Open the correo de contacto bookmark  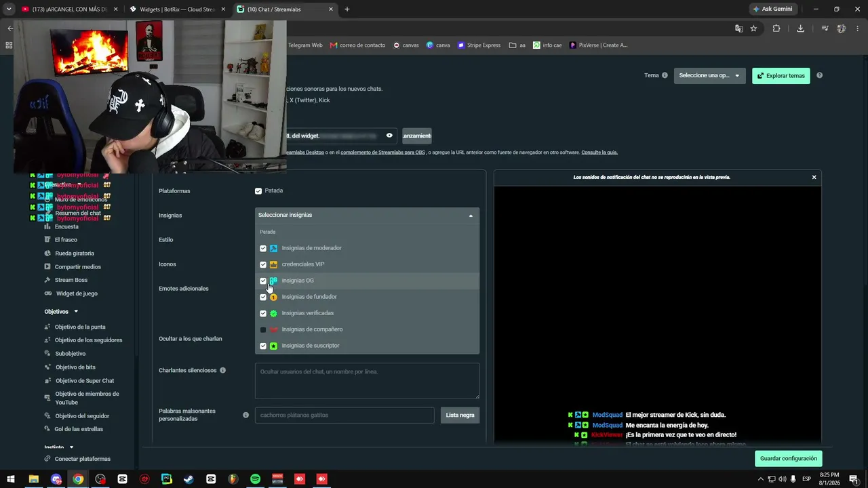357,45
